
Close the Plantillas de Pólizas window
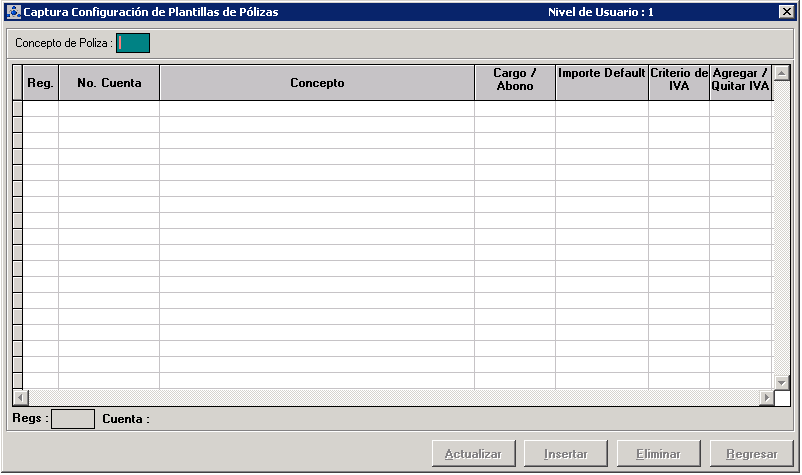coord(786,12)
